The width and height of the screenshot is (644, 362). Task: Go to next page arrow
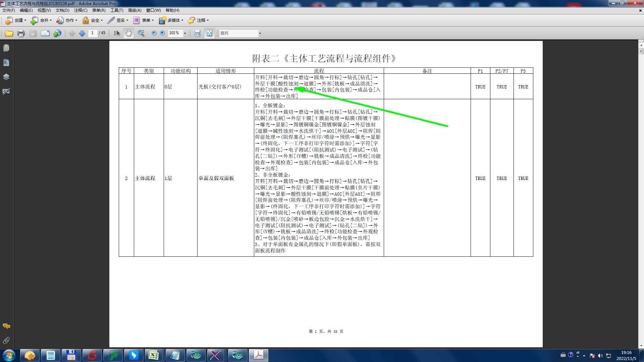pyautogui.click(x=82, y=33)
